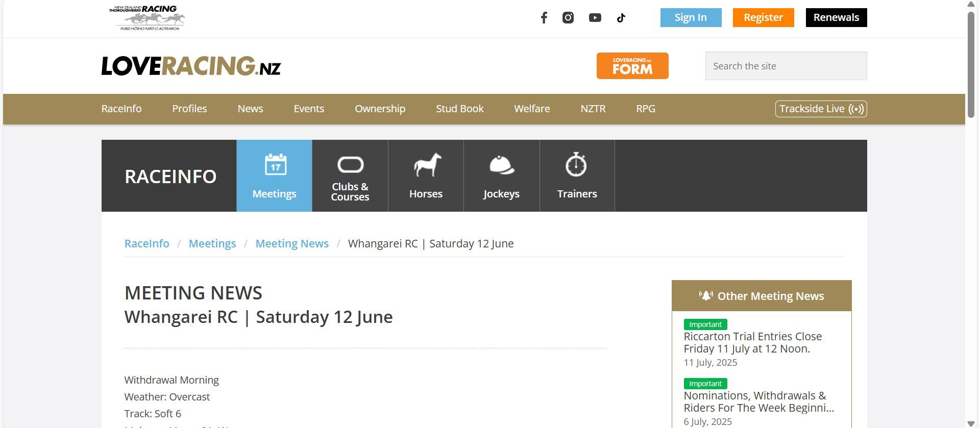Open the TikTok social icon
This screenshot has height=428, width=980.
(x=621, y=18)
